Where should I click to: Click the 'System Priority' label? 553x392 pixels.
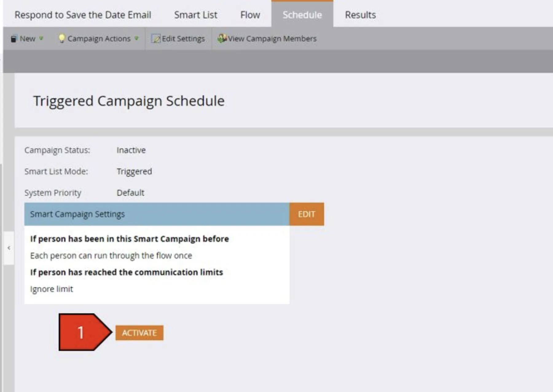tap(53, 193)
